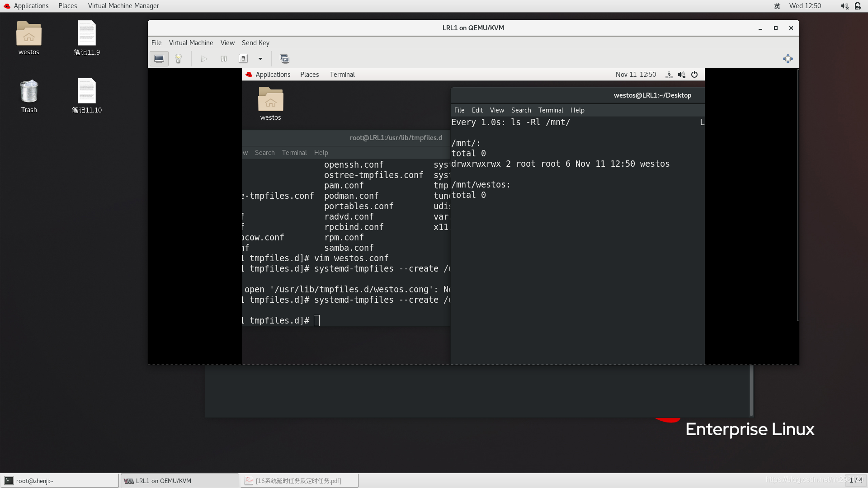Screen dimensions: 868x488
Task: Minimize LRL1 on QEMU/KVM window
Action: point(760,28)
